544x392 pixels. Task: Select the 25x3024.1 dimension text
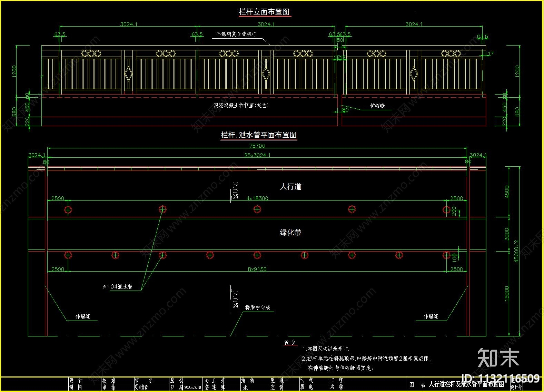click(257, 155)
